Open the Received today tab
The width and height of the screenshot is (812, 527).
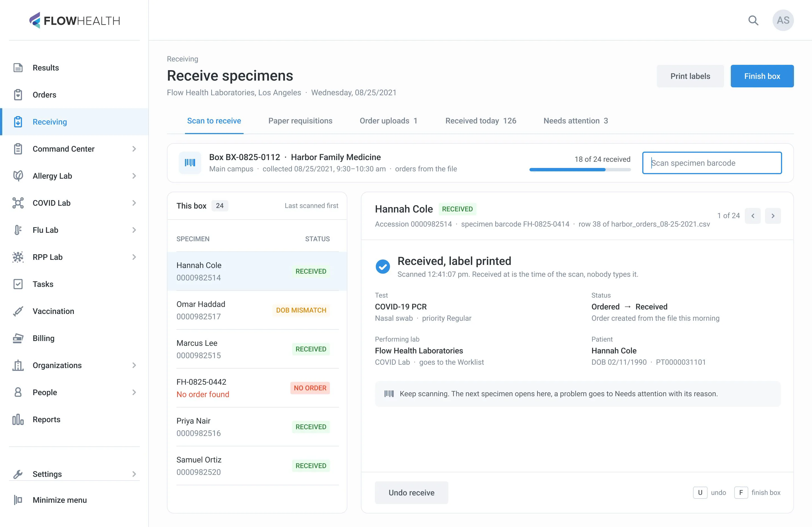(481, 121)
